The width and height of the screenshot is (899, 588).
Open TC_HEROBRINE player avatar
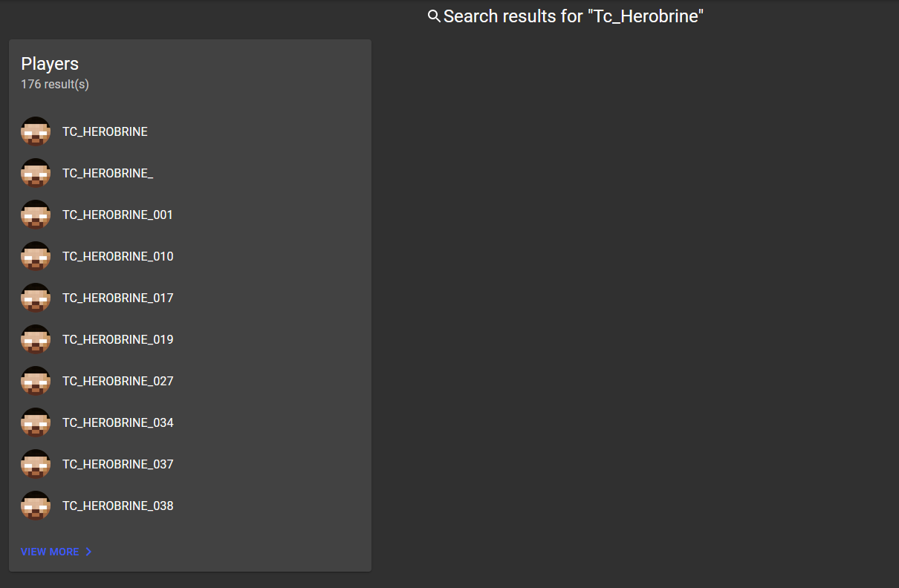click(x=36, y=131)
